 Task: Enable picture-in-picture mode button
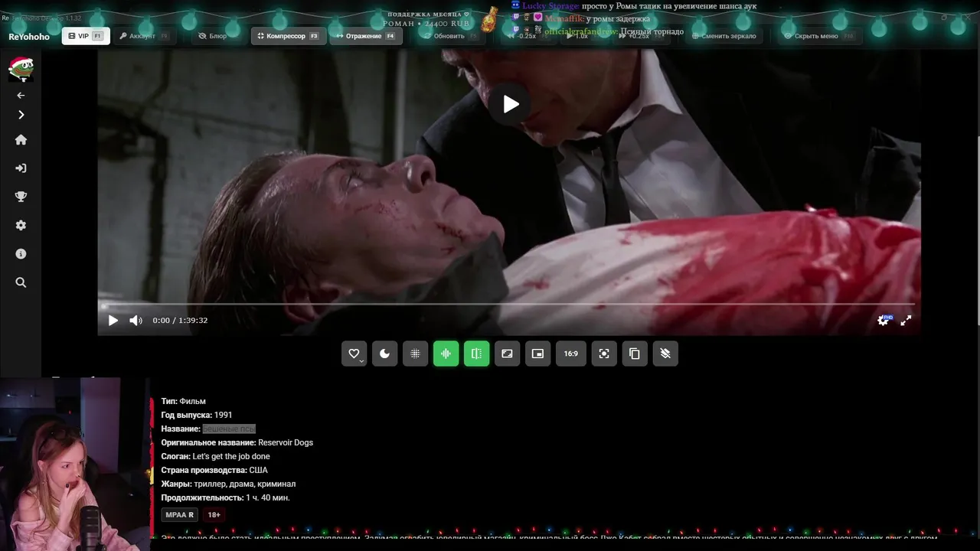point(537,354)
